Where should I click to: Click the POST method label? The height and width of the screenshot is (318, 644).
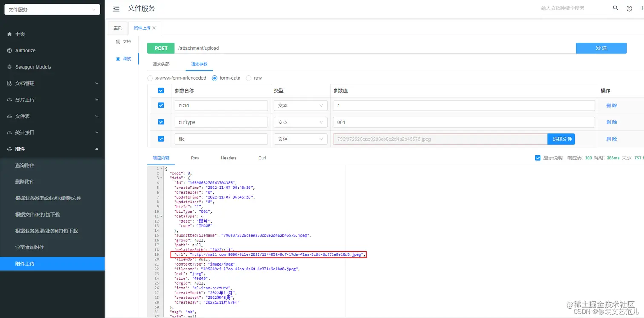click(161, 48)
